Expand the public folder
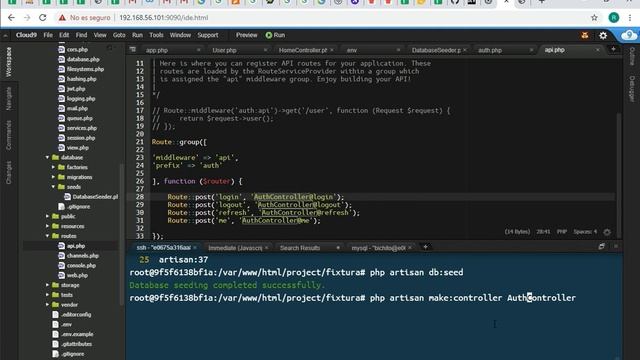Screen dimensions: 640x360 click(47, 216)
